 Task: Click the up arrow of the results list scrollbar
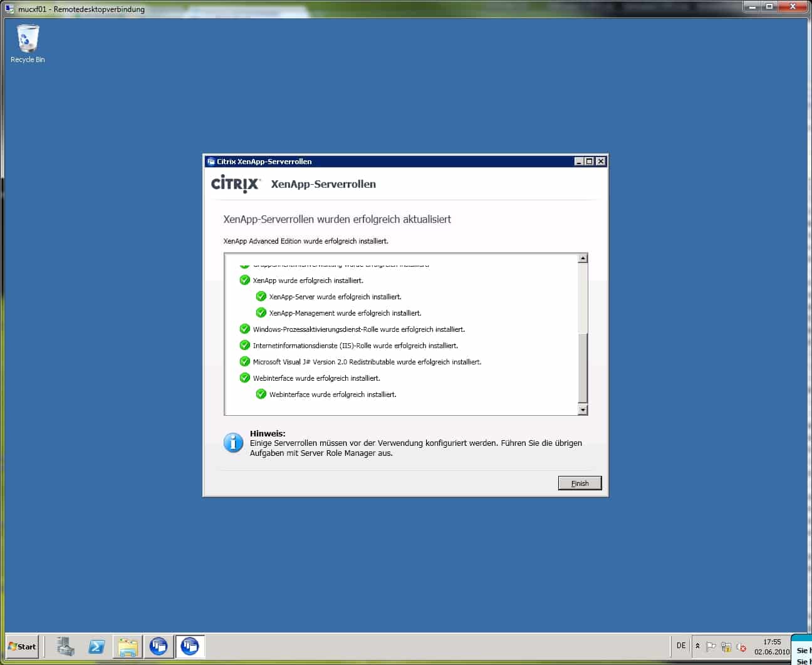(x=583, y=258)
